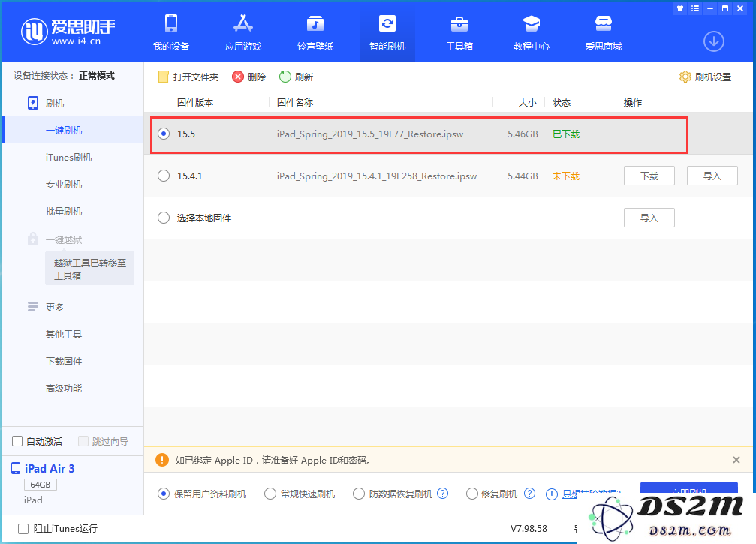Click the blue exclamation info icon
Viewport: 756px width, 544px height.
point(552,494)
